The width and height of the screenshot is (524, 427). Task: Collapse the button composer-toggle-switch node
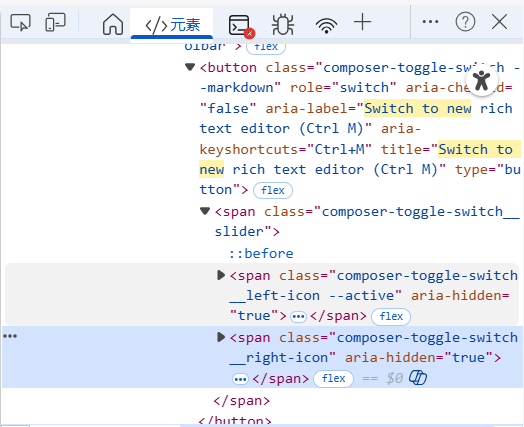[x=190, y=67]
